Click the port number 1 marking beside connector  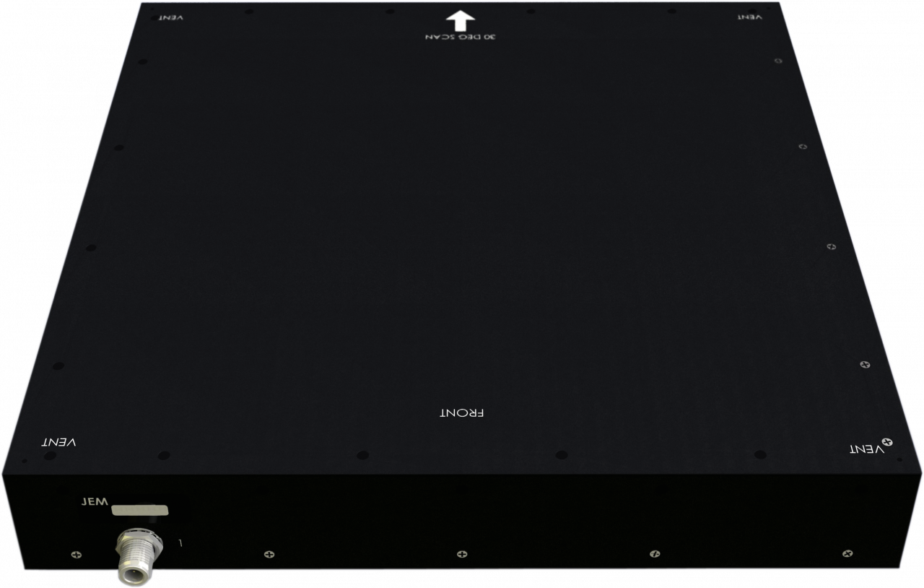click(180, 541)
